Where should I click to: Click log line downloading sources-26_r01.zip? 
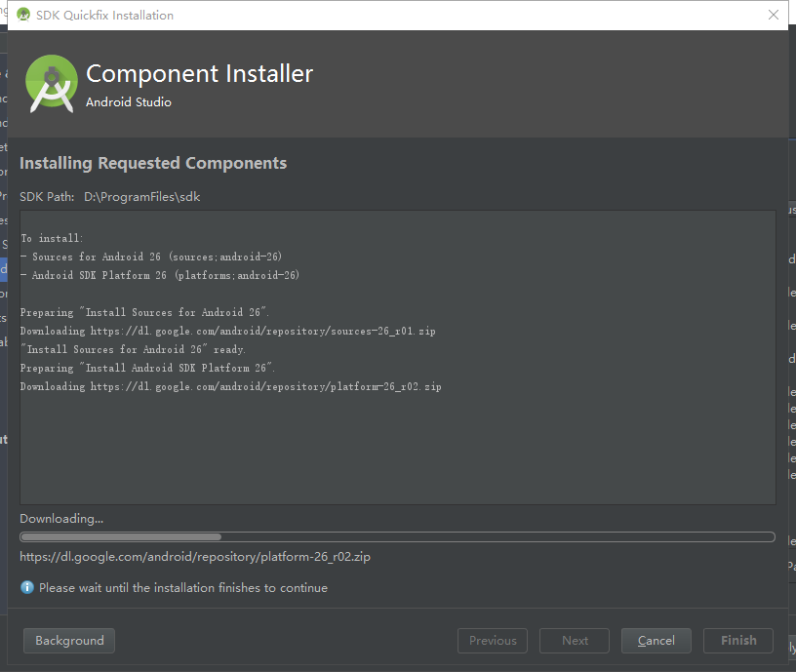click(228, 331)
